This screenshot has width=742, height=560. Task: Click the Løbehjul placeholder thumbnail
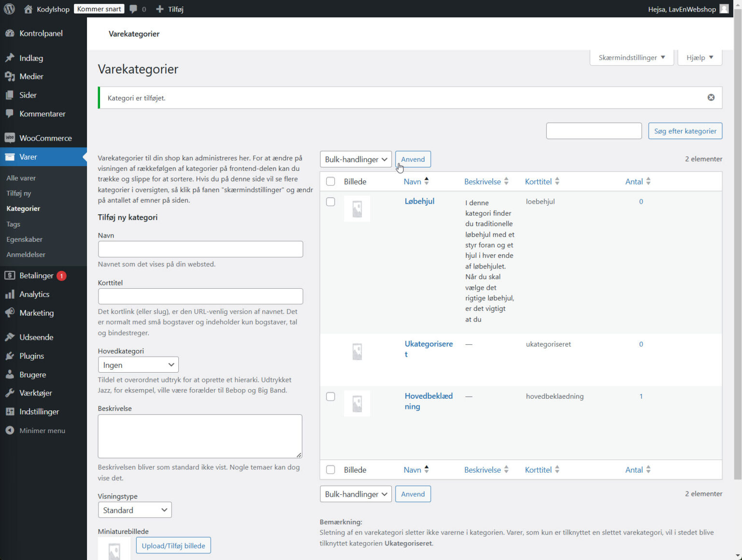point(357,209)
